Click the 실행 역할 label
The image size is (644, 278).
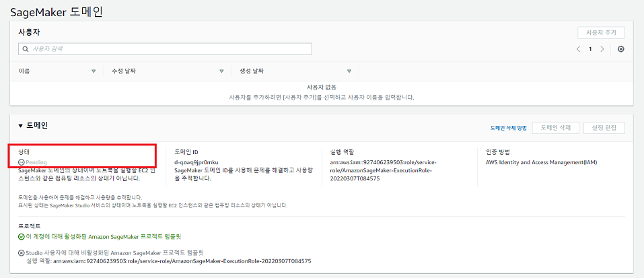342,151
